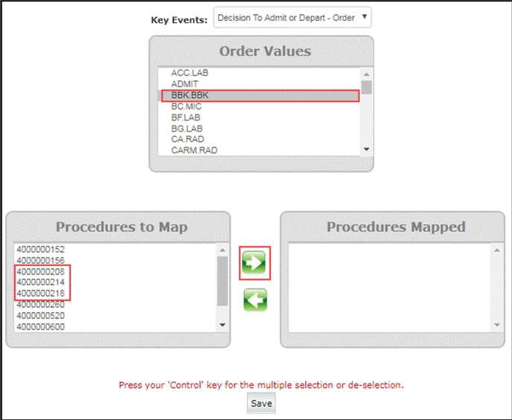The height and width of the screenshot is (420, 512).
Task: Select procedure 4000000218
Action: (x=115, y=294)
